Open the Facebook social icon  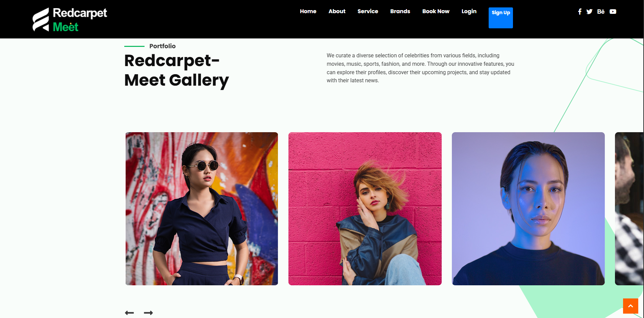click(579, 11)
